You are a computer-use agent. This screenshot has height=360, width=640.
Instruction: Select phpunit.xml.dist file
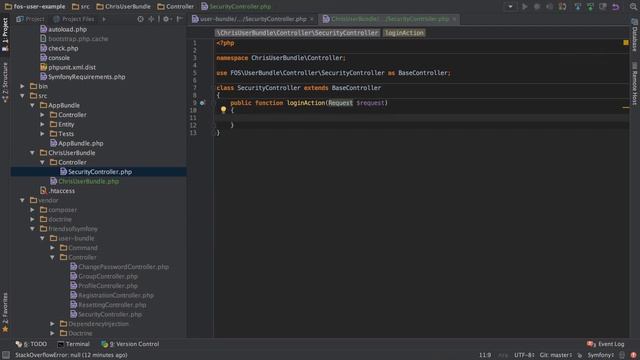point(68,67)
